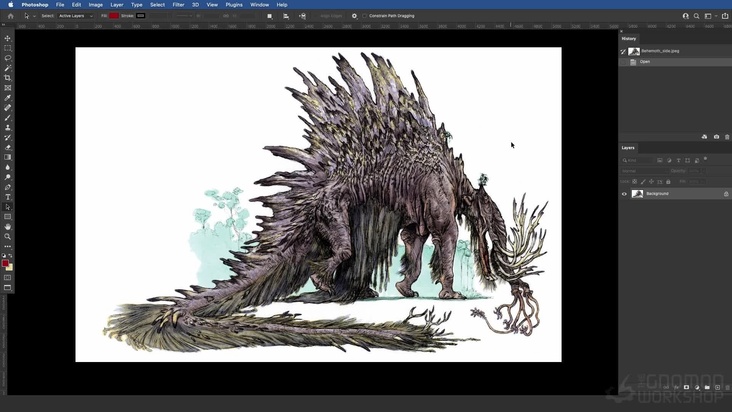Select the History Brush tool
This screenshot has height=412, width=732.
point(7,138)
